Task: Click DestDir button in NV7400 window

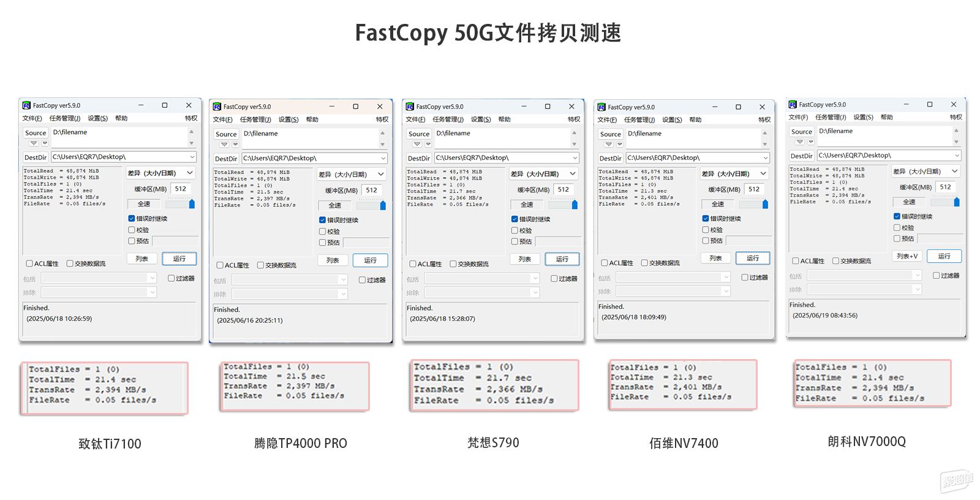Action: [x=611, y=158]
